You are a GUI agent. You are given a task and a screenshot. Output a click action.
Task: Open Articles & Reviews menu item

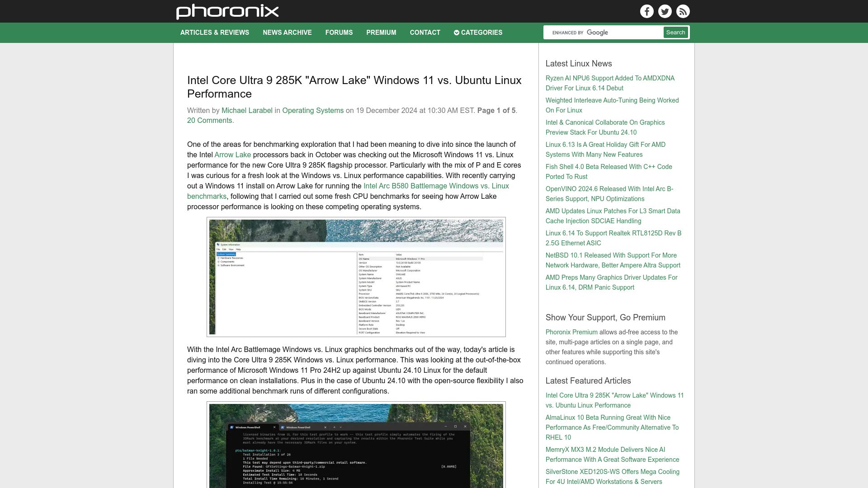tap(215, 33)
